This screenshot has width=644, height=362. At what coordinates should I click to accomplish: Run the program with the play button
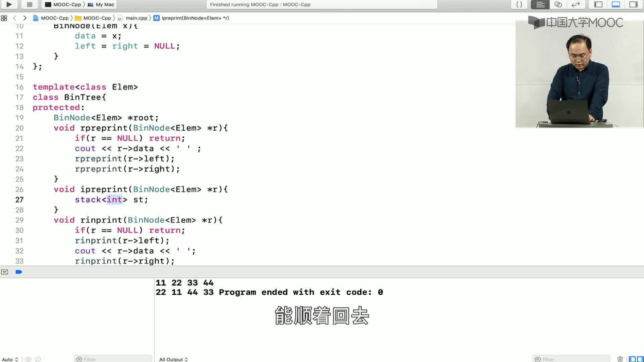[x=9, y=4]
